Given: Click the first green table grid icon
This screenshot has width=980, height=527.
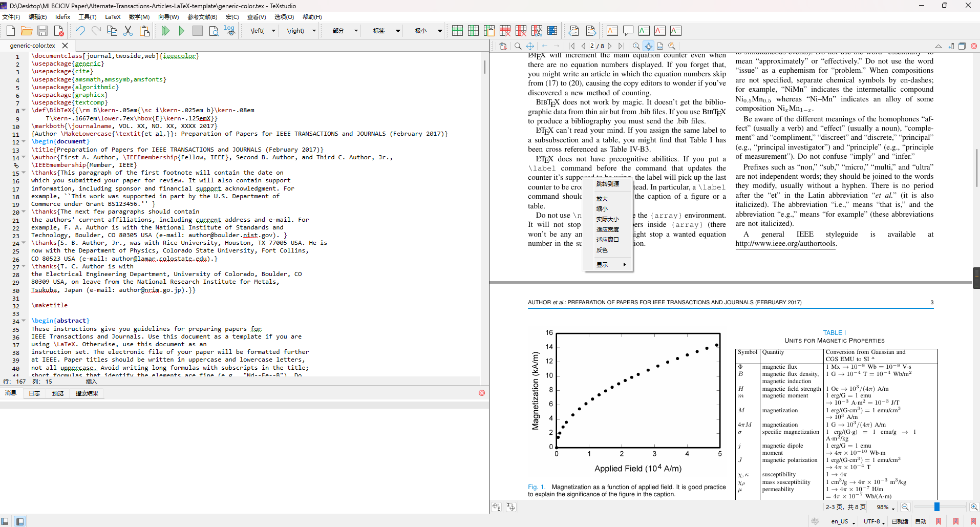Looking at the screenshot, I should [x=457, y=31].
